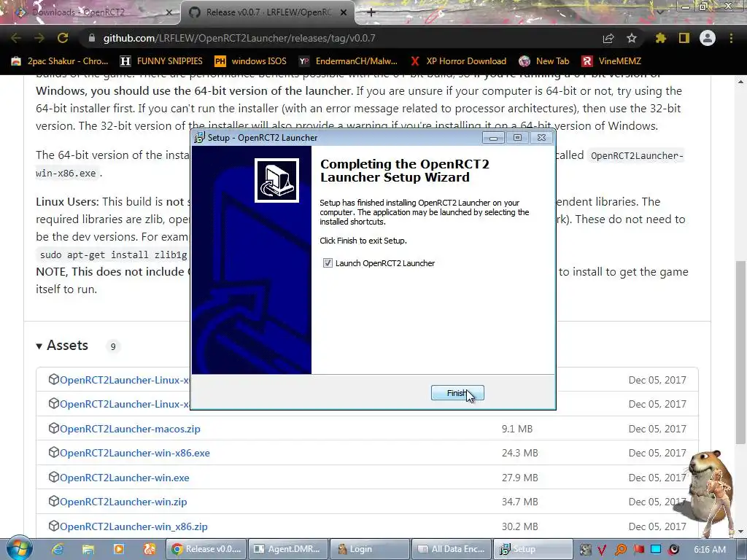Open FUNNY SNIPPIES bookmark

click(x=161, y=61)
